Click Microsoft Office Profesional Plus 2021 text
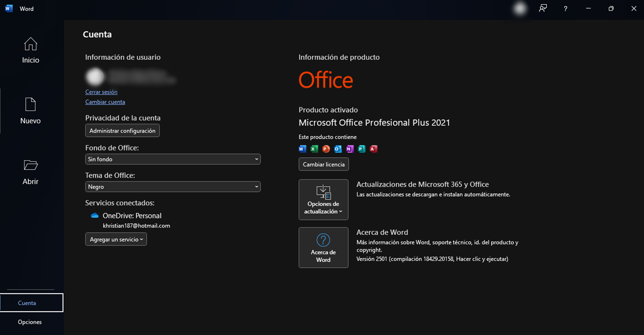This screenshot has width=644, height=335. (374, 122)
